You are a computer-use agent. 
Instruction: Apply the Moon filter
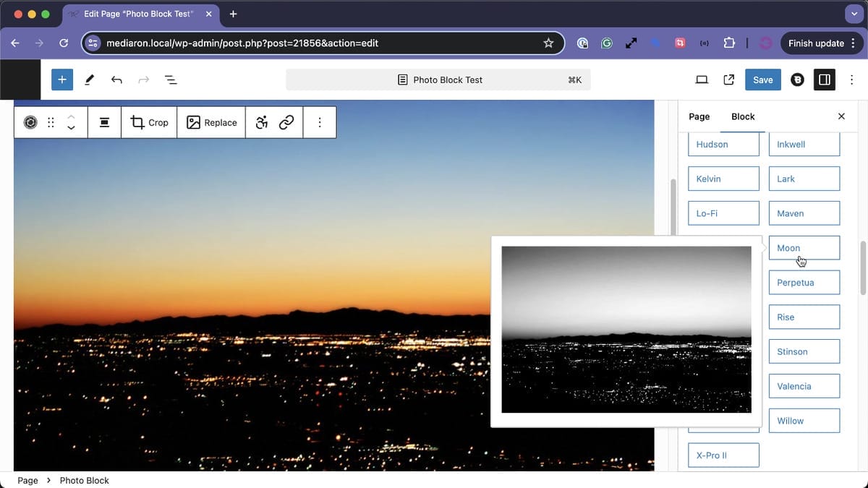click(x=804, y=248)
